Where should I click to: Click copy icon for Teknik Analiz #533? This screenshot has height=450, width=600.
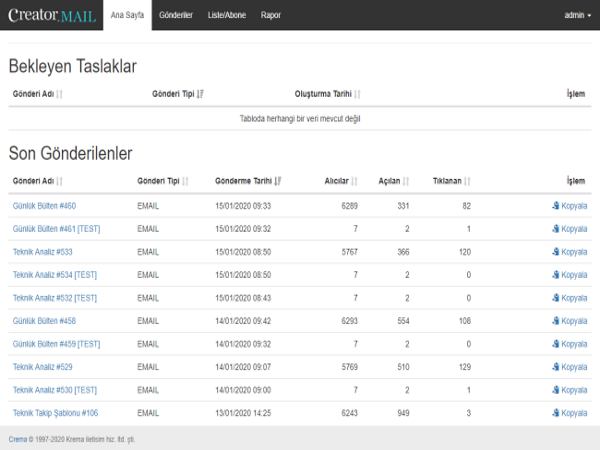(x=555, y=252)
